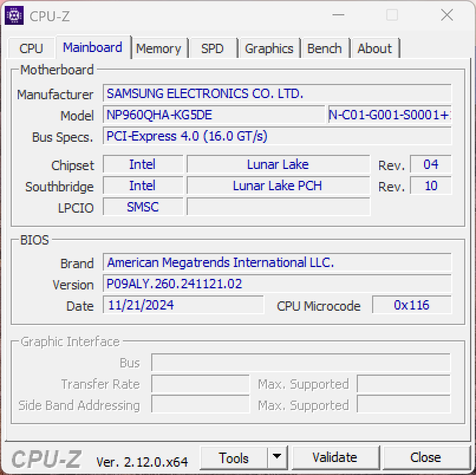Select the Manufacturer field SAMSUNG ELECTRONICS CO. LTD.
The width and height of the screenshot is (476, 475).
[277, 93]
